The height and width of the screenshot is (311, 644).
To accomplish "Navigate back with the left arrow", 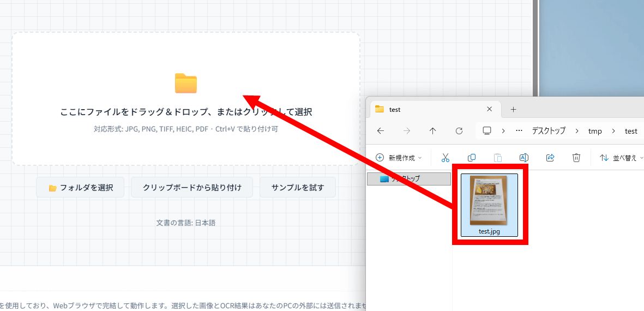I will point(381,131).
